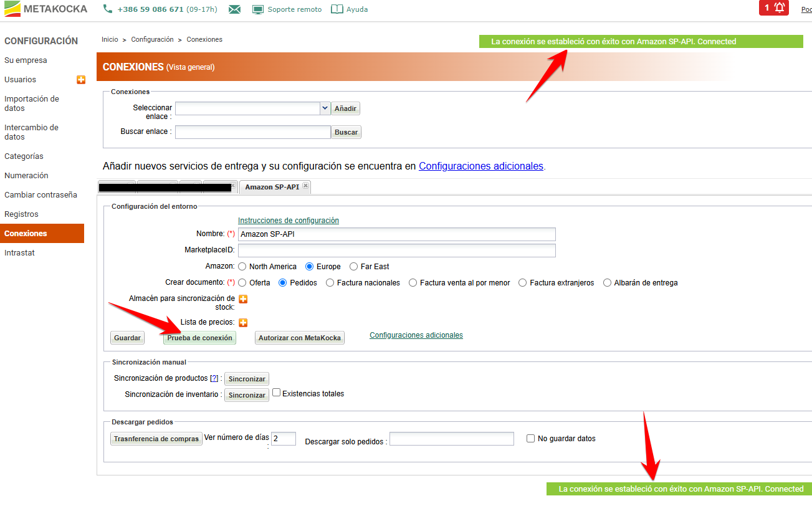
Task: Choose Pedidos as document type
Action: click(x=283, y=283)
